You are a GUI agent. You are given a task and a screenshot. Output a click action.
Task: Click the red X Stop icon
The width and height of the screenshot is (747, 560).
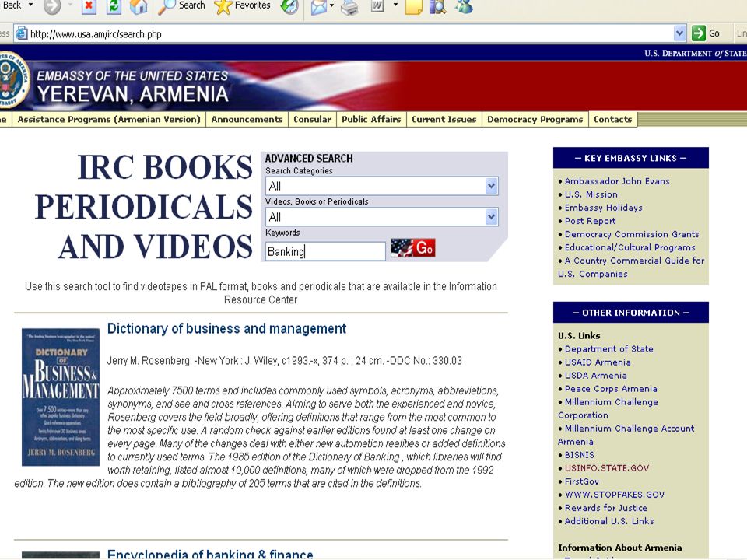click(89, 6)
